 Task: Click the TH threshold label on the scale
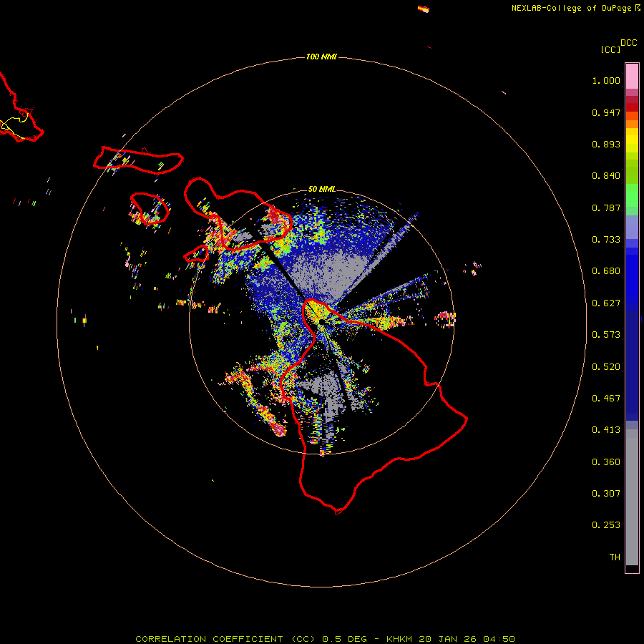tap(615, 557)
